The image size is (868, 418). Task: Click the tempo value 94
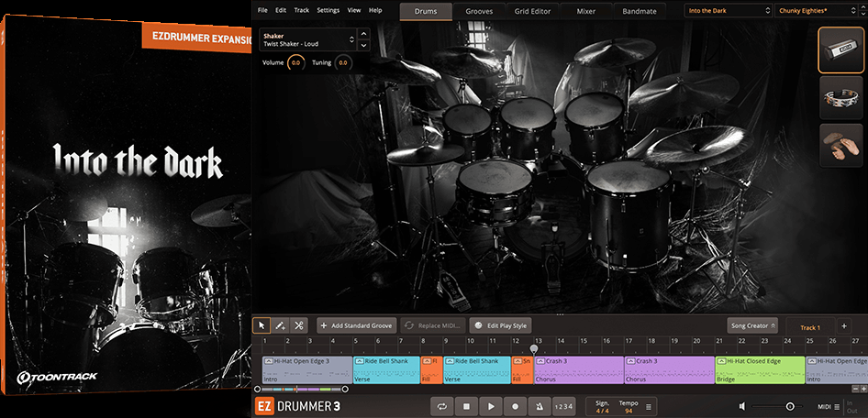[x=629, y=411]
